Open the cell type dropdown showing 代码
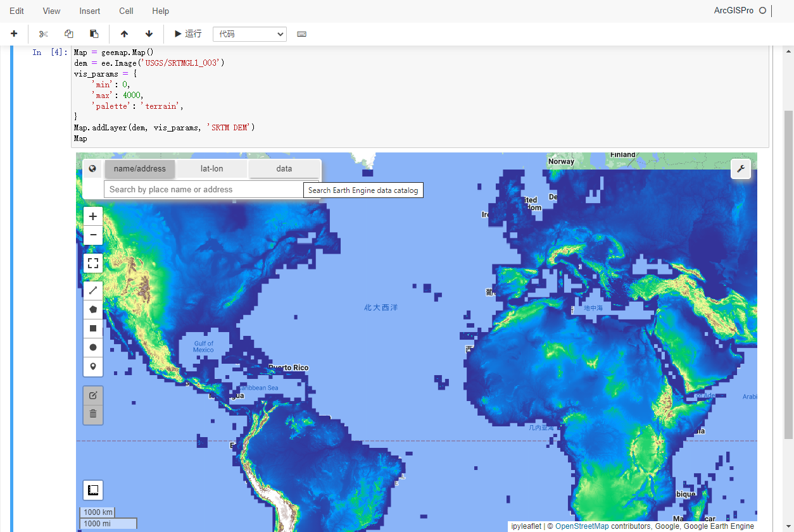 coord(249,34)
